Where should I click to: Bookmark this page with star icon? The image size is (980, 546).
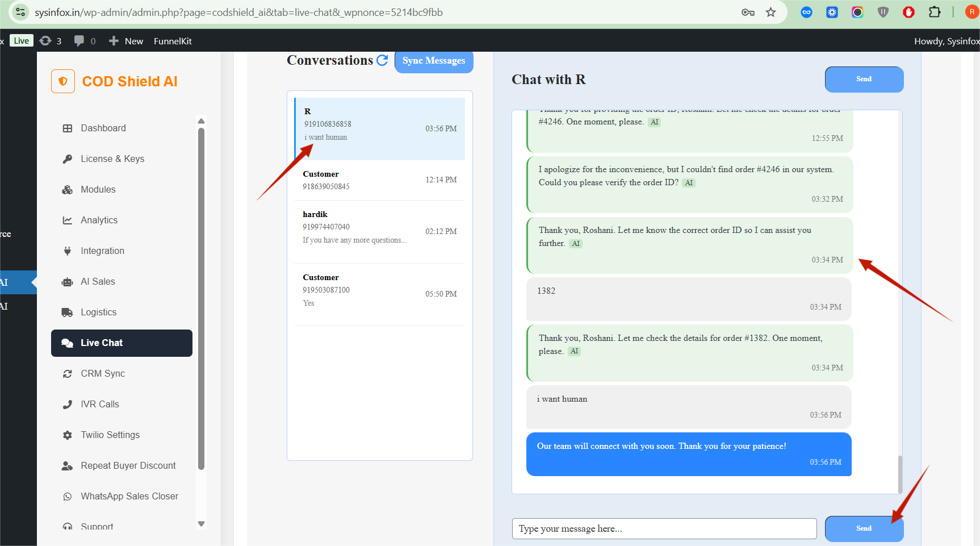[770, 12]
